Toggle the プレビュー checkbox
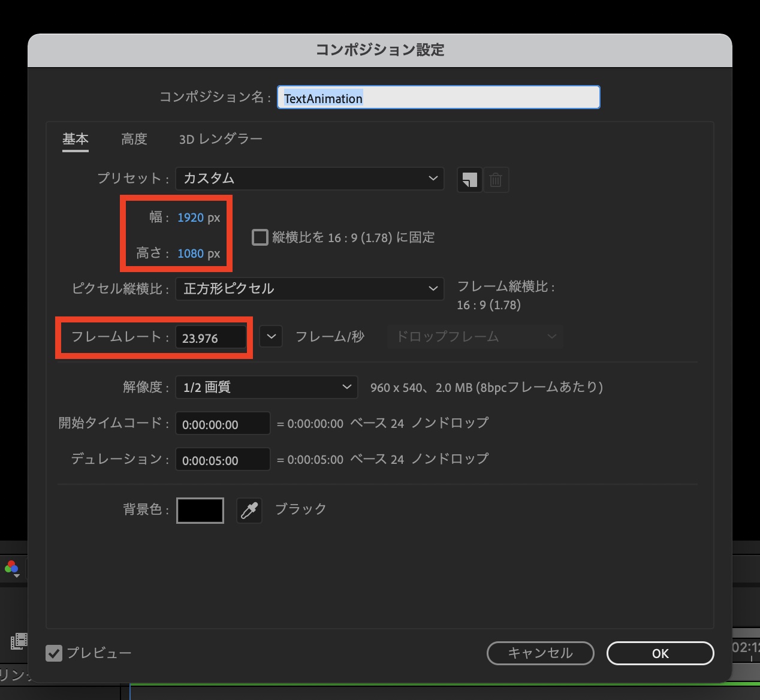Viewport: 760px width, 700px height. coord(54,653)
